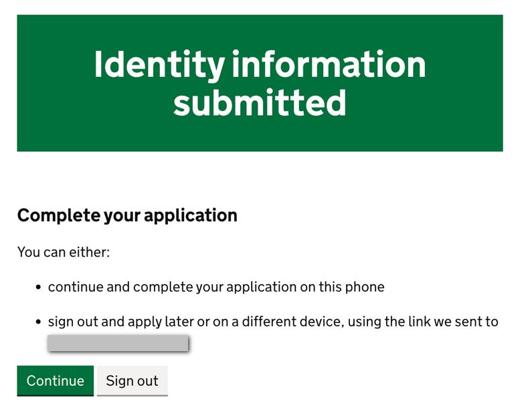Click the word 'either:' in intro text
The width and height of the screenshot is (532, 412).
point(90,252)
